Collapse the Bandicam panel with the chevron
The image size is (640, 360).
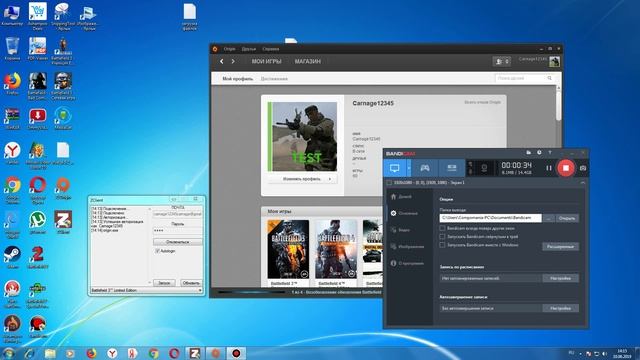583,183
